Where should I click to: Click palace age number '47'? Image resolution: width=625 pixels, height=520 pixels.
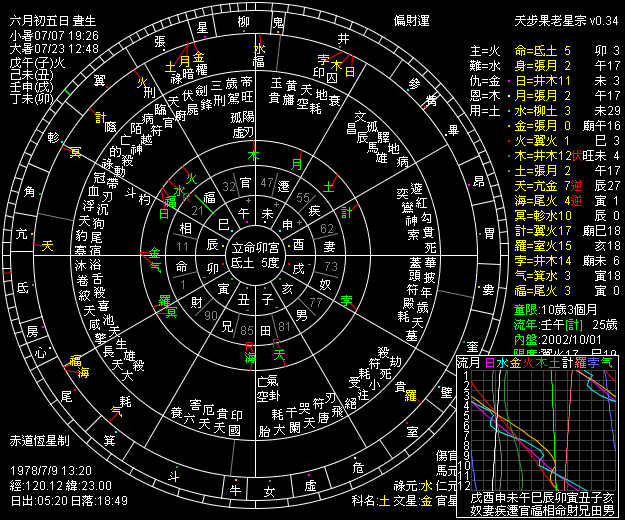pyautogui.click(x=267, y=183)
